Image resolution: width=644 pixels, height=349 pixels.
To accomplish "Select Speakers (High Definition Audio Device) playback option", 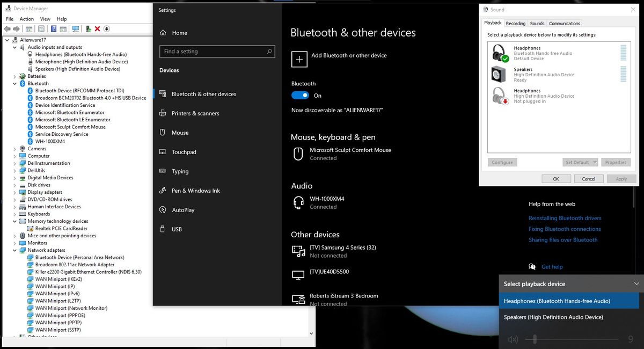I will (553, 317).
